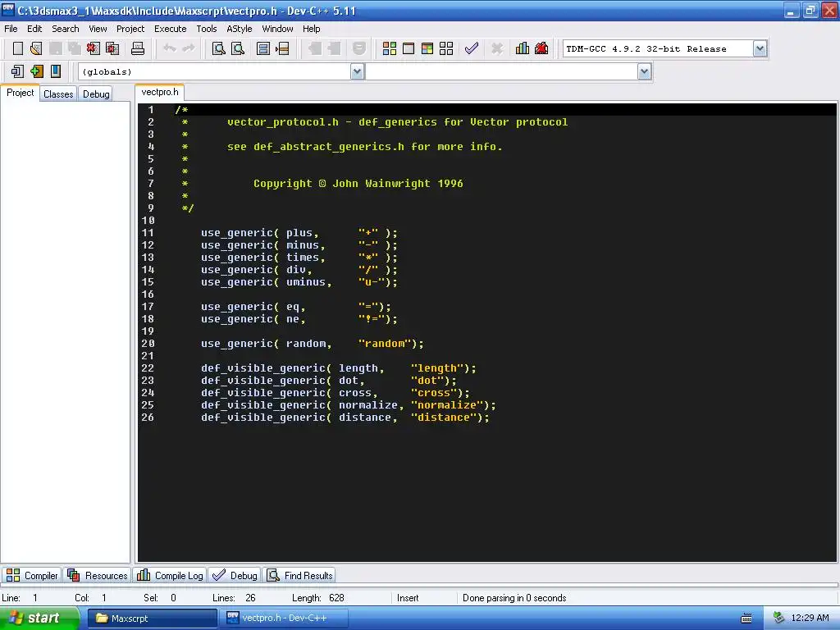Click the Go to line toolbar icon
840x630 pixels.
point(282,48)
